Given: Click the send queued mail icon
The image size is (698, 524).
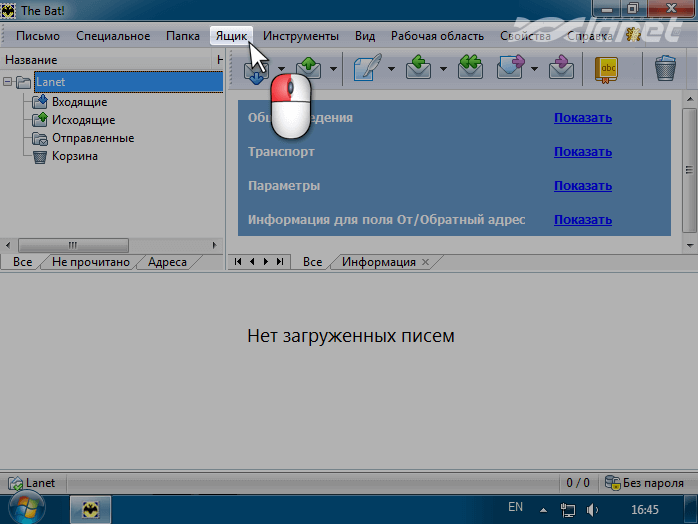Looking at the screenshot, I should coord(307,69).
